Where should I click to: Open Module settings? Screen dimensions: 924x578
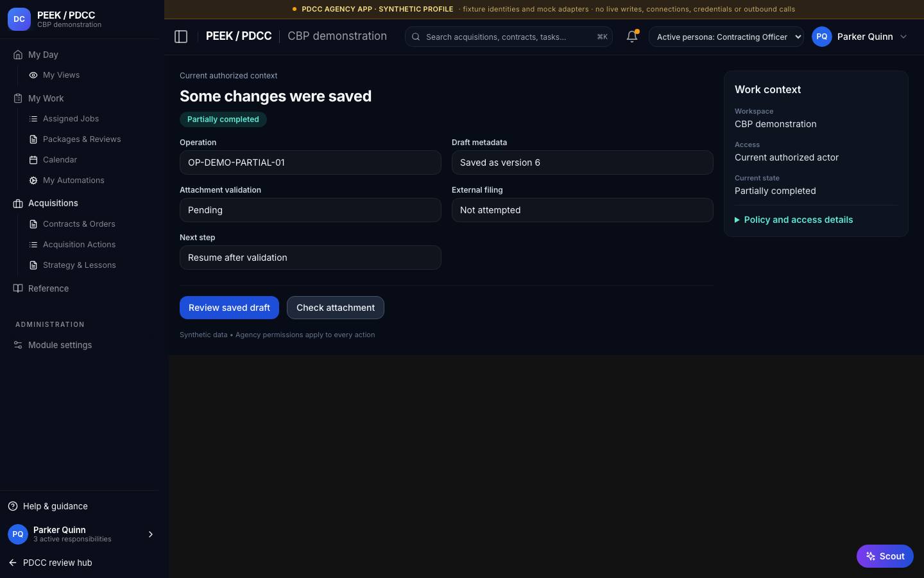(60, 345)
